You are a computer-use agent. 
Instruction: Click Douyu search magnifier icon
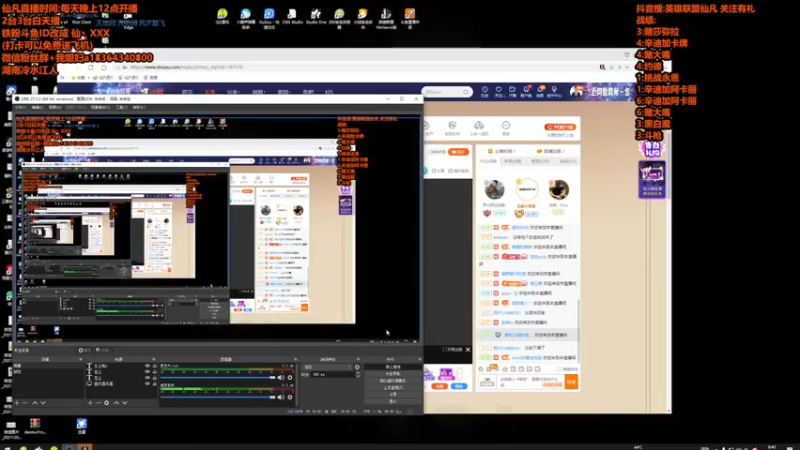coord(466,92)
